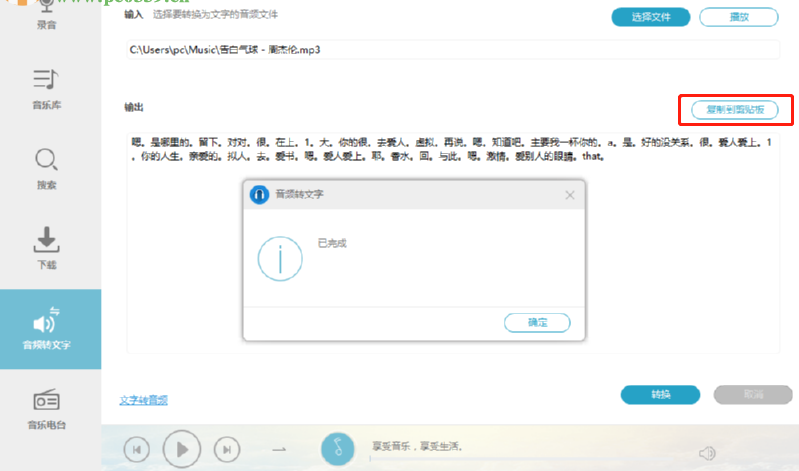Change the playback mode arrow icon
The height and width of the screenshot is (471, 799).
tap(279, 449)
